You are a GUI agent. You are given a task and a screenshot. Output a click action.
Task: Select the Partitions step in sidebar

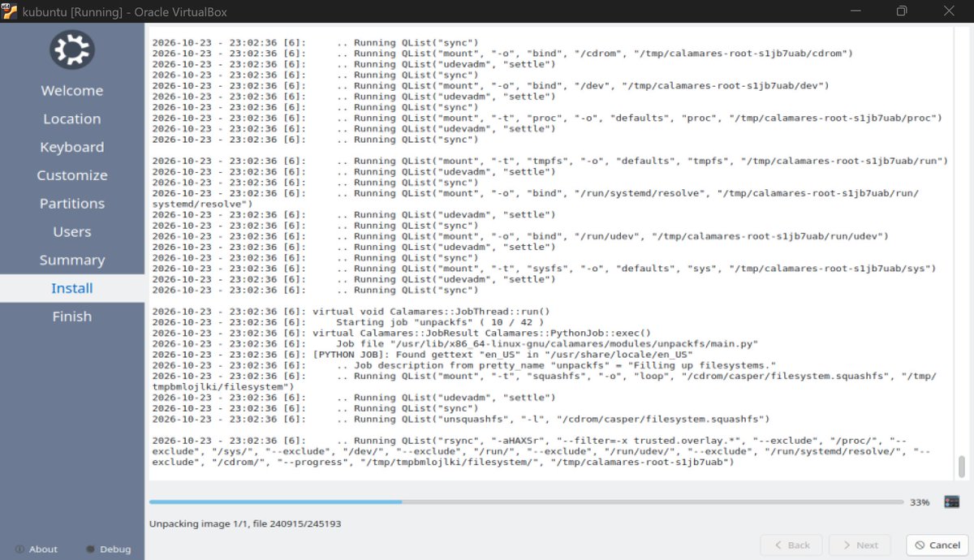[x=72, y=204]
